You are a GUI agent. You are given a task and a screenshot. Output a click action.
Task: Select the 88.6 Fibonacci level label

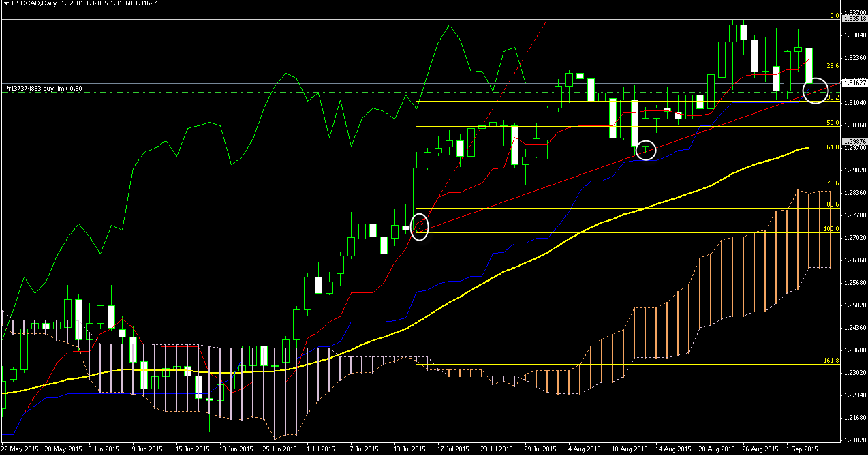pos(832,204)
